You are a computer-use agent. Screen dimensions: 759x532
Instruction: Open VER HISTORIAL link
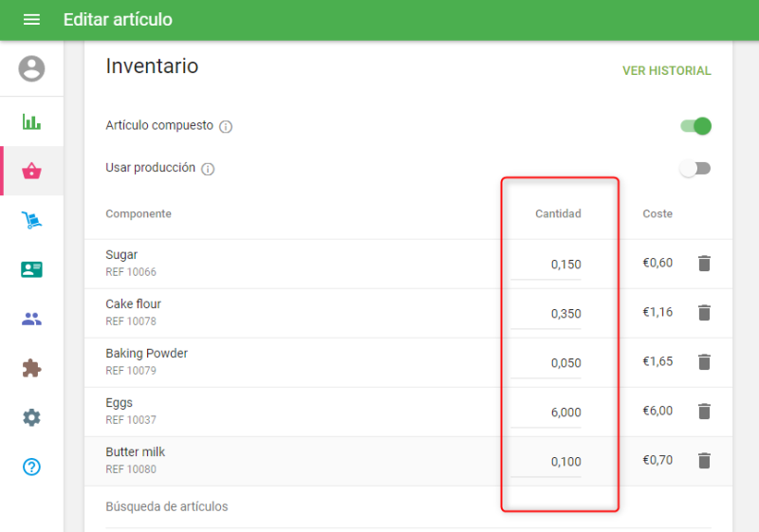tap(666, 71)
